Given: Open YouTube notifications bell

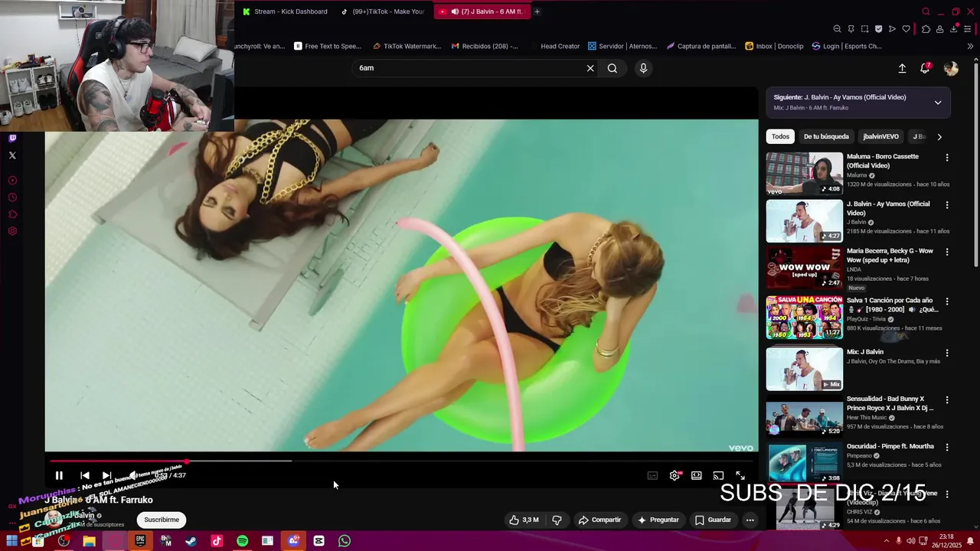Looking at the screenshot, I should click(x=925, y=68).
